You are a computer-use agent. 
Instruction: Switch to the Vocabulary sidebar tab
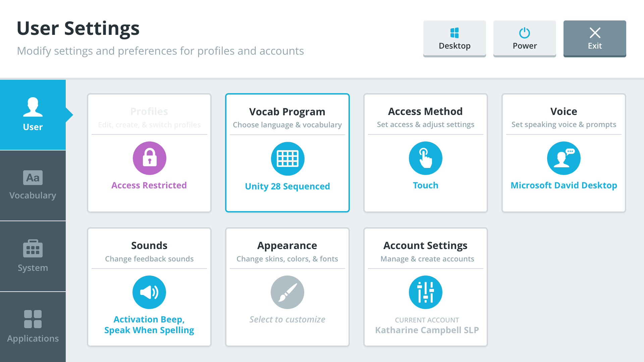pyautogui.click(x=33, y=185)
